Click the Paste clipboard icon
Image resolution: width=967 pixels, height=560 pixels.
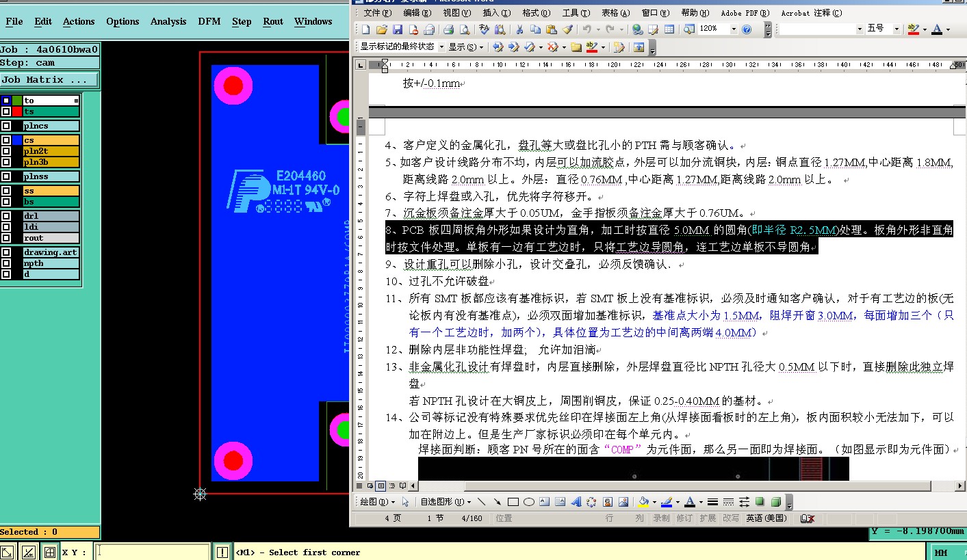pyautogui.click(x=552, y=29)
